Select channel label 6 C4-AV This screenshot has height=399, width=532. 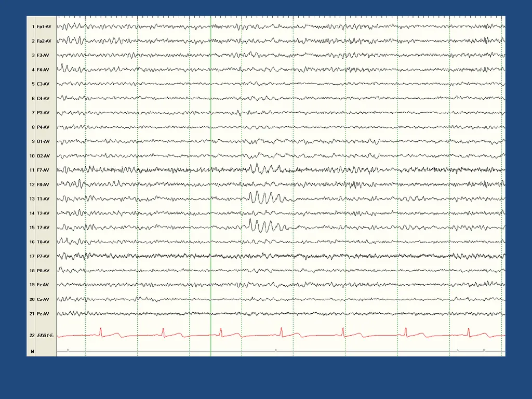click(41, 99)
